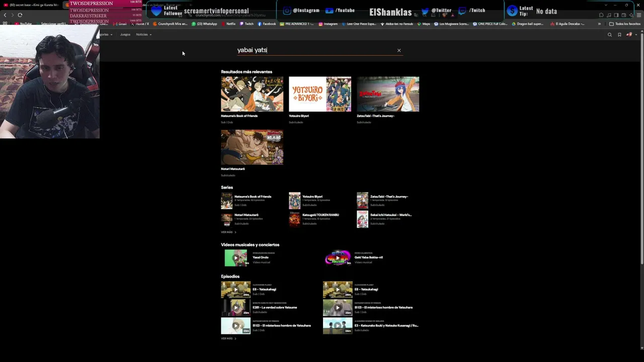Play E3 - Katsurako Ibuki y Natsuko Kusanagi episode
The image size is (644, 362).
(x=338, y=325)
